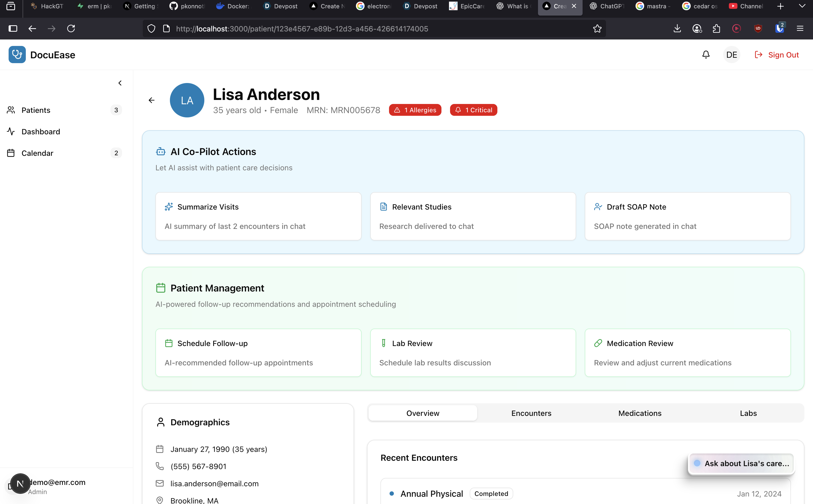813x504 pixels.
Task: Open browser downloads icon
Action: (x=677, y=29)
